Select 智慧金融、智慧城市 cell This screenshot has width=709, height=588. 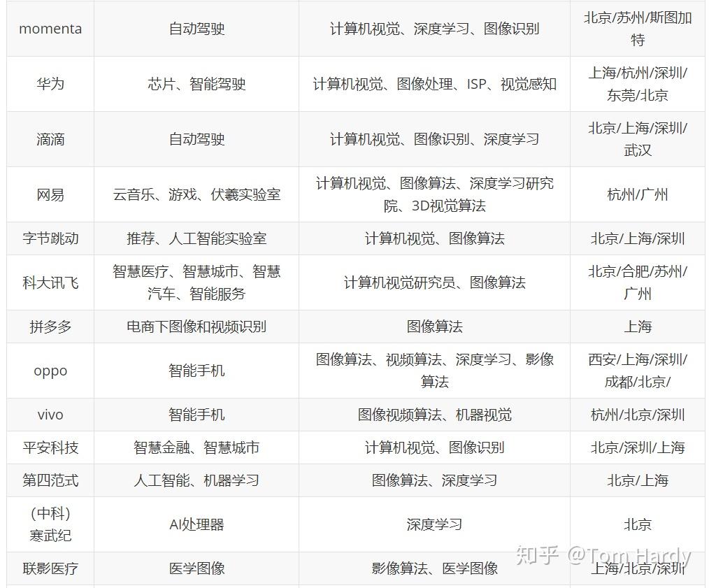(x=196, y=447)
